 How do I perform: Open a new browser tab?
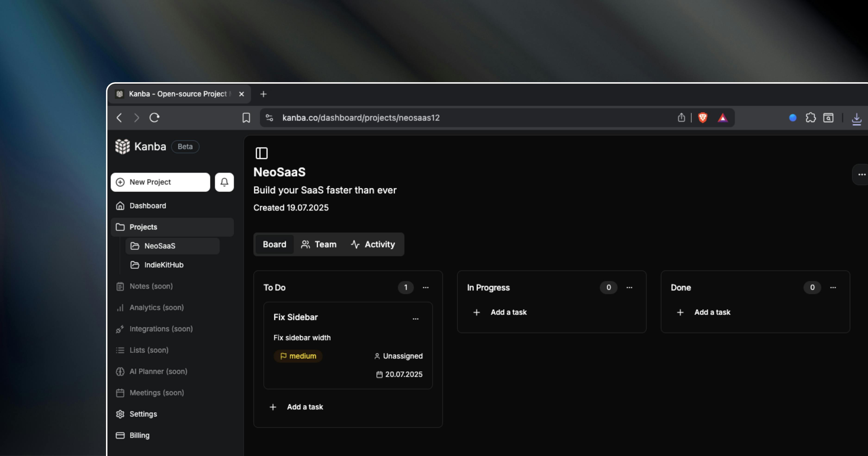tap(263, 94)
